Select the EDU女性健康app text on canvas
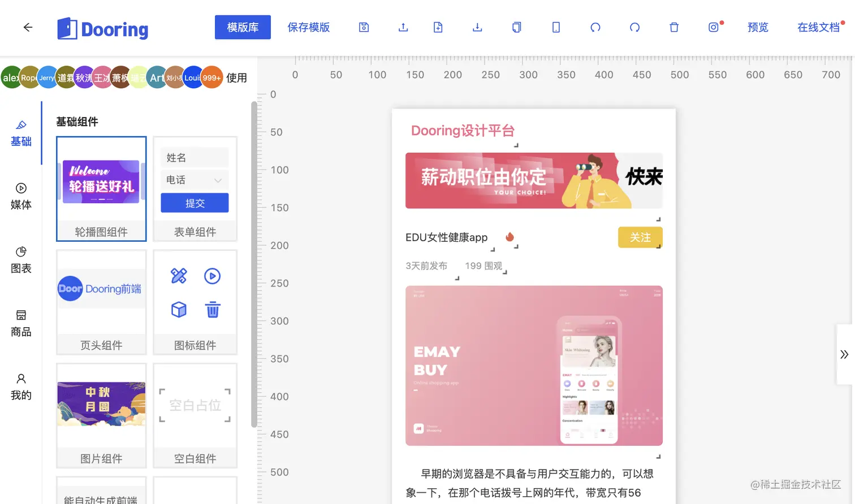The height and width of the screenshot is (504, 855). click(x=446, y=237)
